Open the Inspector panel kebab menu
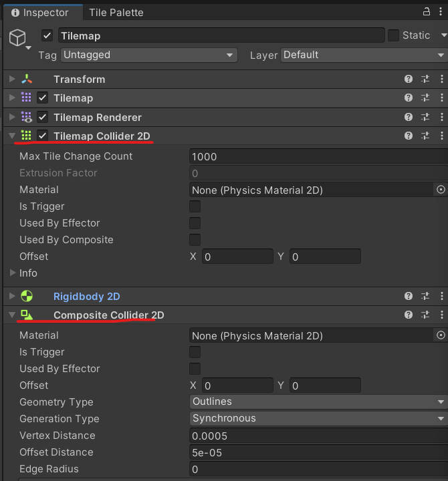 click(x=441, y=12)
